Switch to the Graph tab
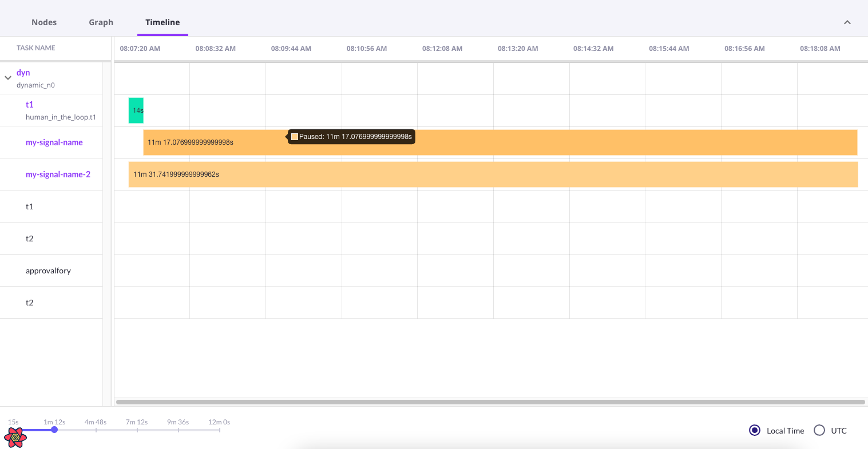 coord(101,22)
